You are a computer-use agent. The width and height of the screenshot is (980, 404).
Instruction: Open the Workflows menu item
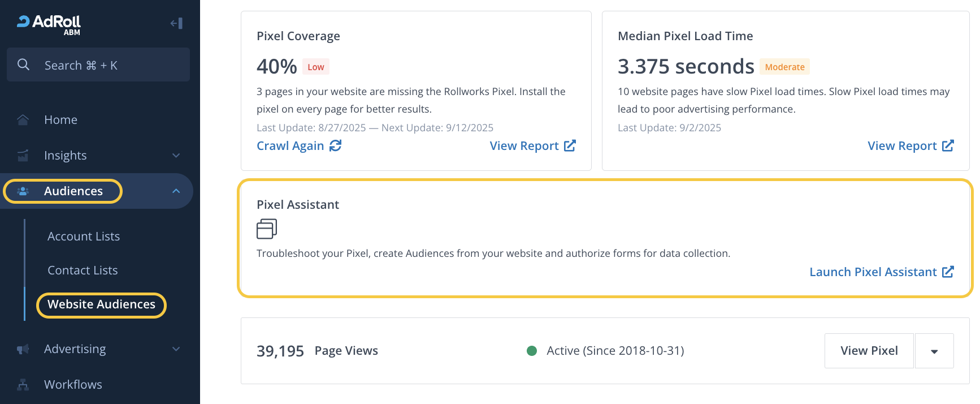(73, 385)
